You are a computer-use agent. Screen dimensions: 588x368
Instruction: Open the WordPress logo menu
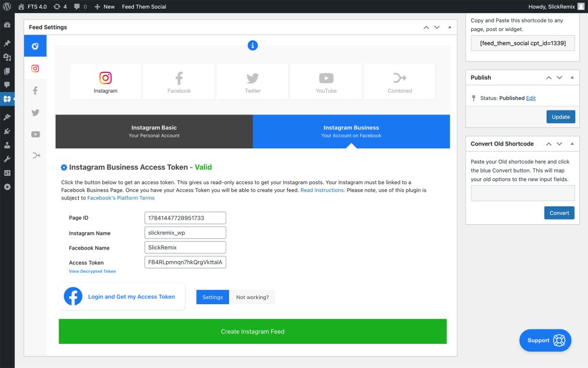tap(7, 6)
